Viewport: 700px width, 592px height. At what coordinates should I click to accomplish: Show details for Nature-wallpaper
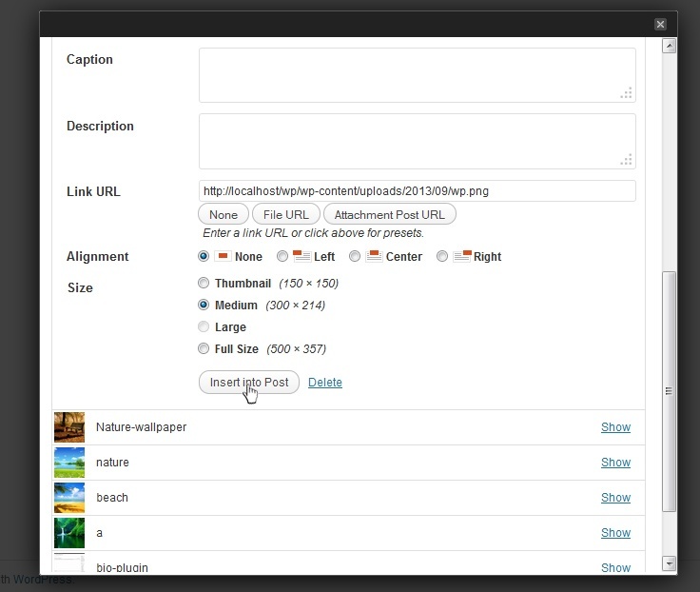[x=615, y=427]
